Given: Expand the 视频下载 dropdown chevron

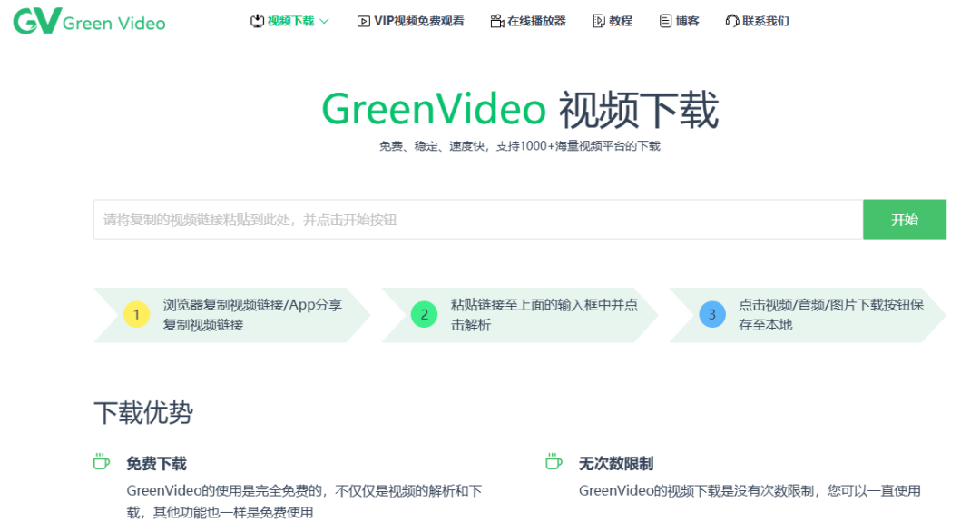Looking at the screenshot, I should [x=324, y=21].
